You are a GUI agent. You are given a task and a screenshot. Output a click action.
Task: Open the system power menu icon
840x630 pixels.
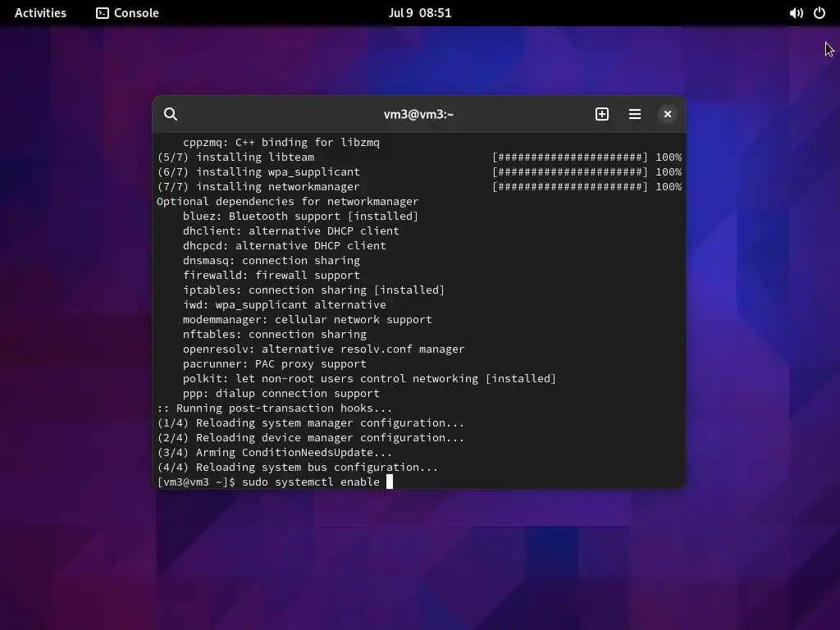click(819, 13)
